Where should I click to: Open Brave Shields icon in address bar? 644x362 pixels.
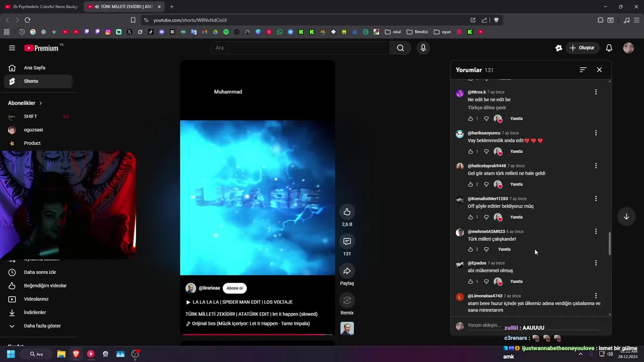496,20
